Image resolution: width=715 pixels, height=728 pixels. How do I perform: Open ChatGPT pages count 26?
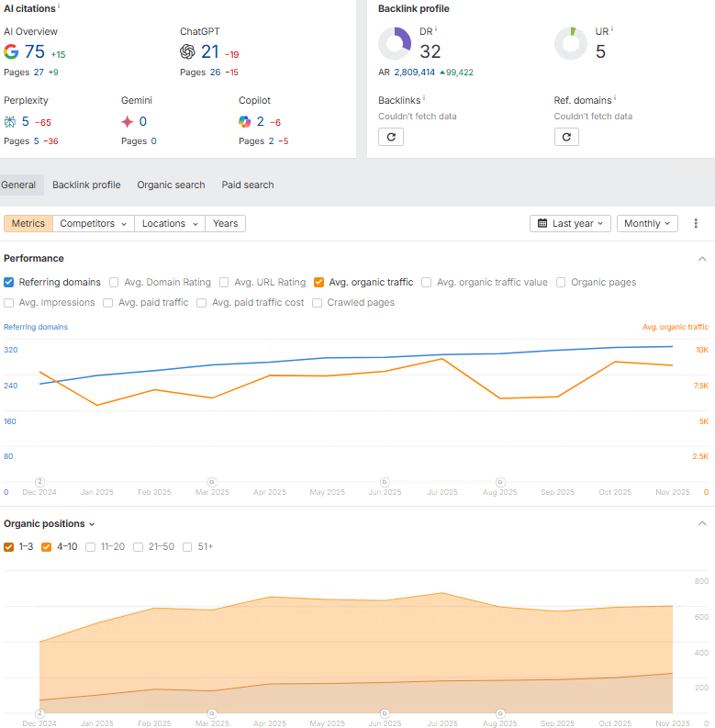coord(215,72)
